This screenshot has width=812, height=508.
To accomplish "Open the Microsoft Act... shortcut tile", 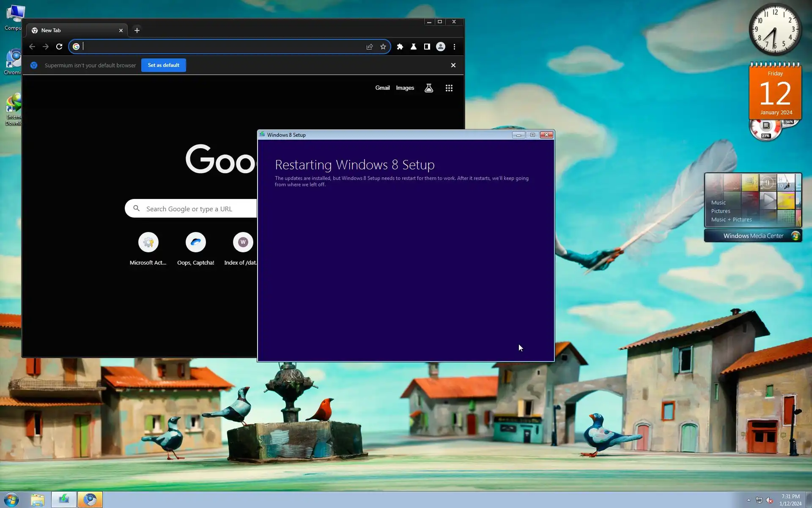I will 148,243.
